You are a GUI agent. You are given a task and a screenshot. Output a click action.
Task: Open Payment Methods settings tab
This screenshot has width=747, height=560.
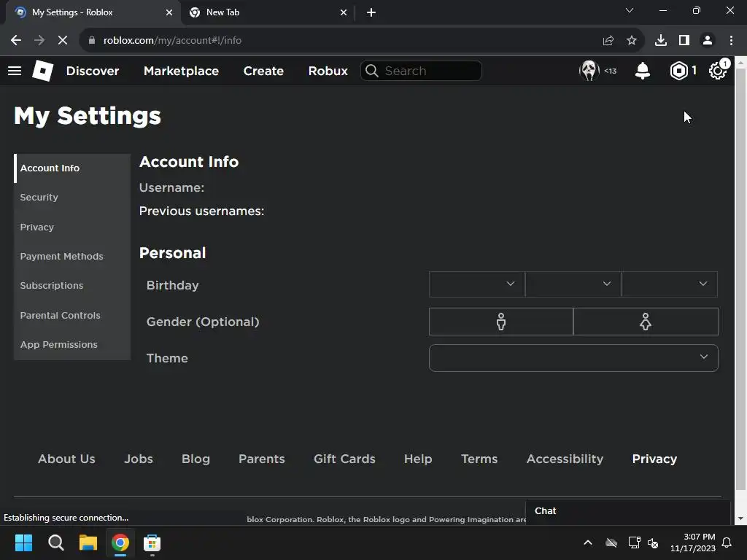[72, 256]
